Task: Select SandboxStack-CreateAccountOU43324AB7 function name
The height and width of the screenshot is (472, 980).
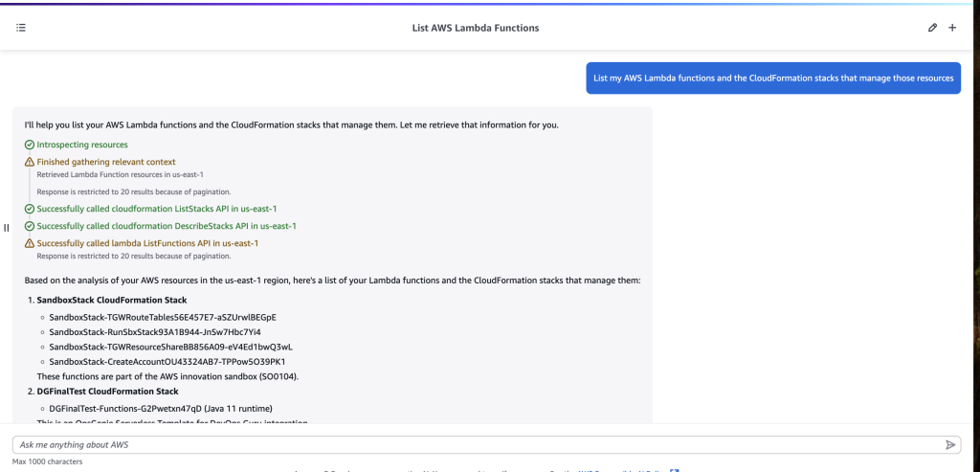Action: pos(167,361)
